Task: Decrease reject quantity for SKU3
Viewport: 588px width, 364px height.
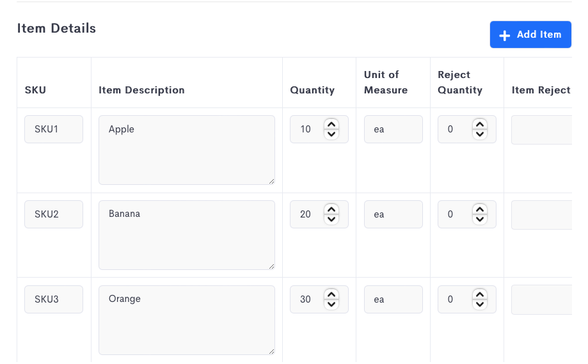Action: click(x=480, y=305)
